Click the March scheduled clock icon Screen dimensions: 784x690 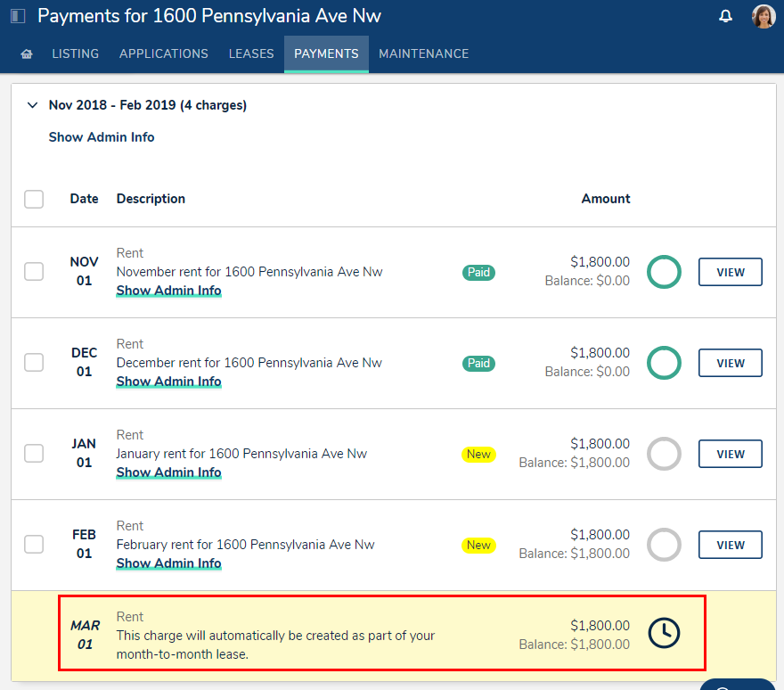pyautogui.click(x=664, y=633)
